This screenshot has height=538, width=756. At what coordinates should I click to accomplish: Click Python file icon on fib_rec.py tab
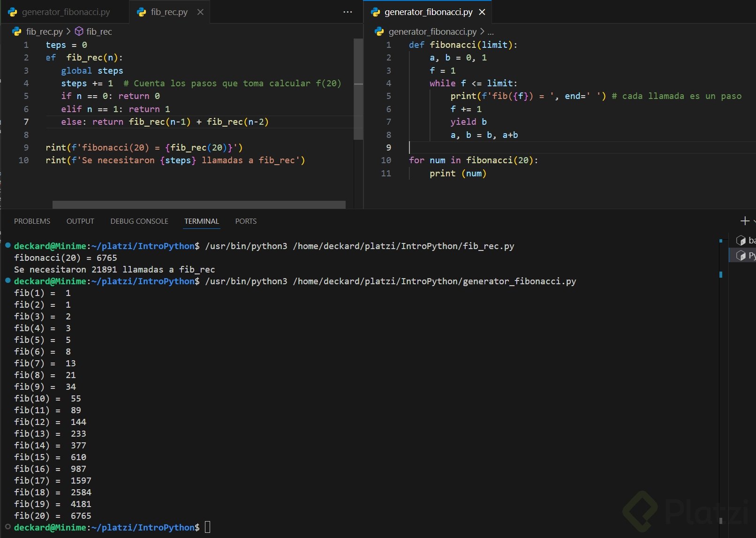(142, 12)
